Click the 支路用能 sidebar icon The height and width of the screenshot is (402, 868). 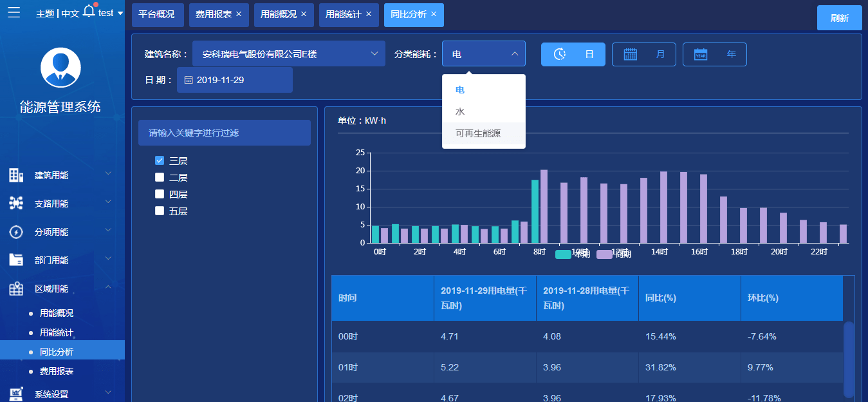pos(16,204)
